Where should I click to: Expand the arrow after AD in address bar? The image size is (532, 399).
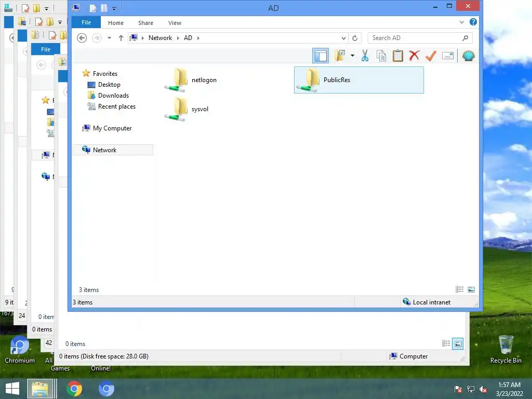coord(198,38)
